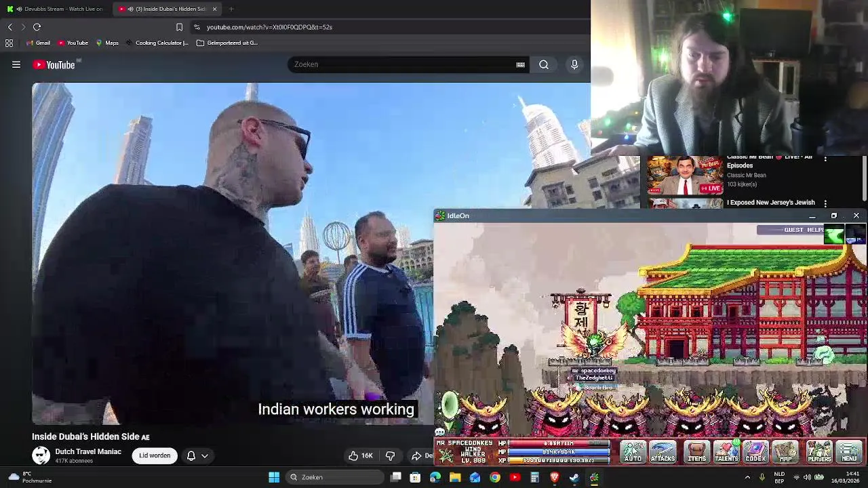Open the taskbar volume speaker icon
Viewport: 868px width, 488px height.
click(x=807, y=477)
